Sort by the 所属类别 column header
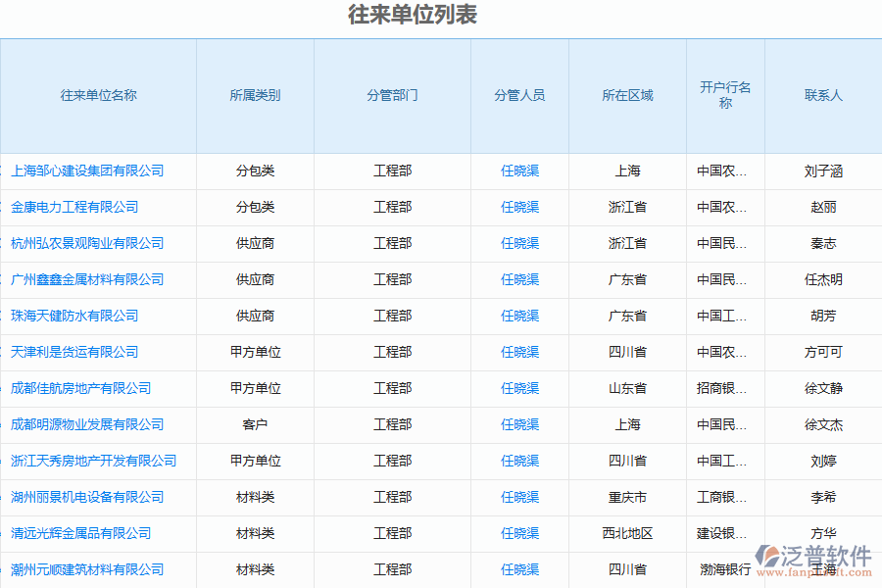Screen dimensions: 882x588 (255, 95)
